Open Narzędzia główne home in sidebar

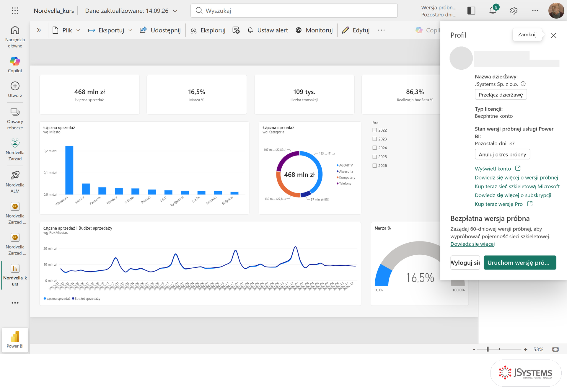(15, 37)
